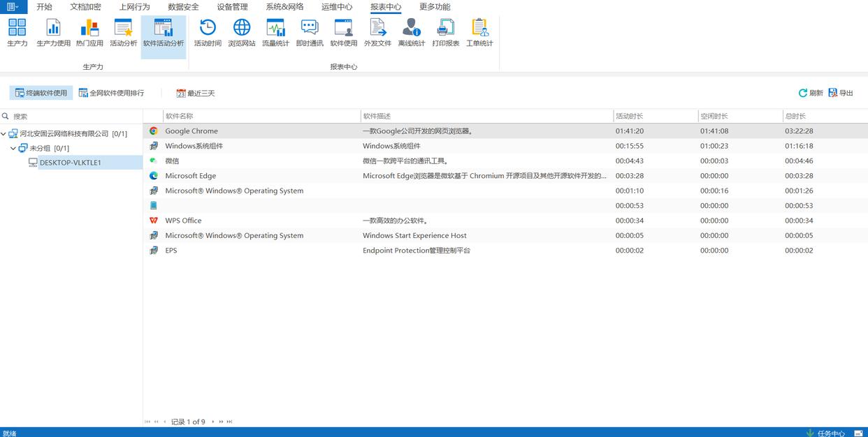Screen dimensions: 868x437
Task: Click the 导出 export button
Action: [841, 93]
